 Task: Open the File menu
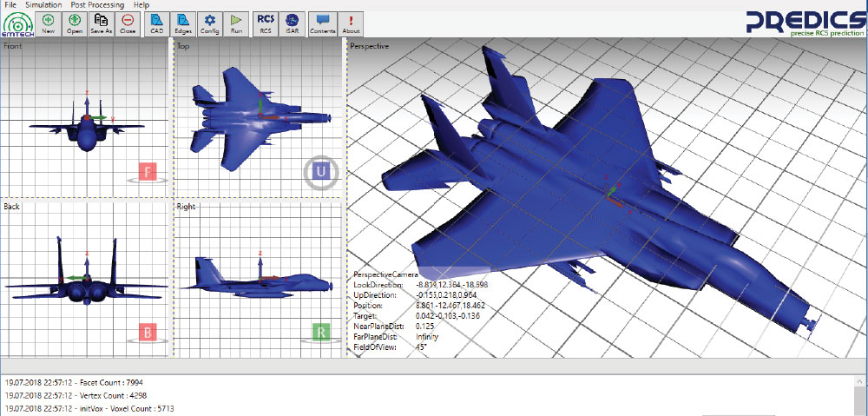click(10, 5)
